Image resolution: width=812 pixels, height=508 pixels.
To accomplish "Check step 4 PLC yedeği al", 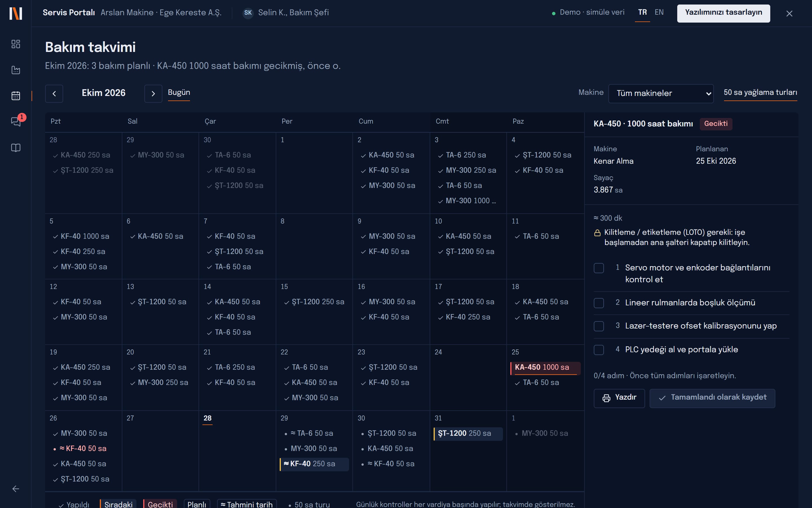I will [x=599, y=350].
